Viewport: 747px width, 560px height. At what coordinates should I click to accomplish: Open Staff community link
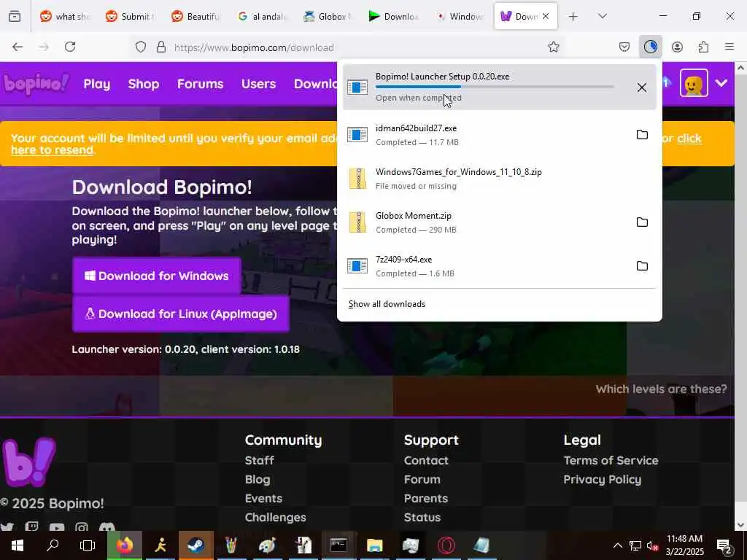(259, 461)
